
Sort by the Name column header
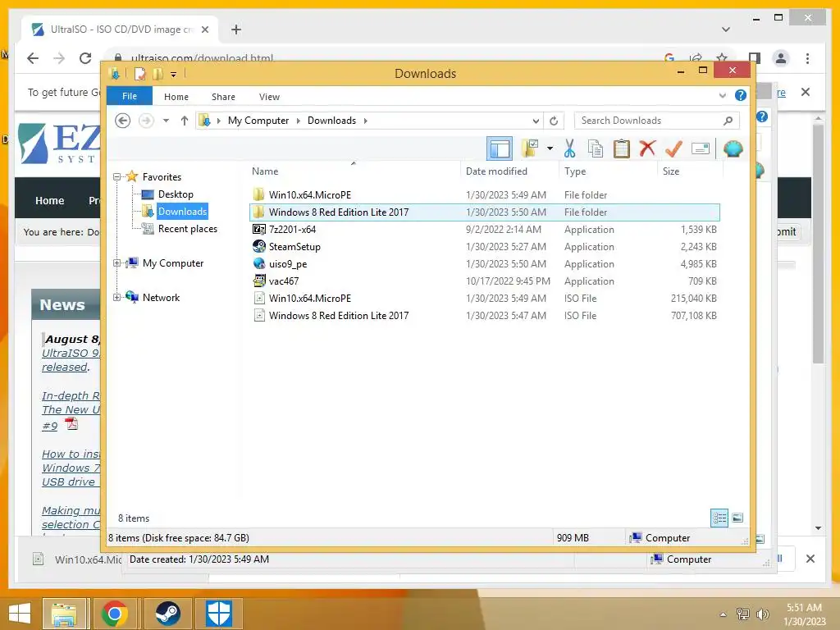point(265,171)
